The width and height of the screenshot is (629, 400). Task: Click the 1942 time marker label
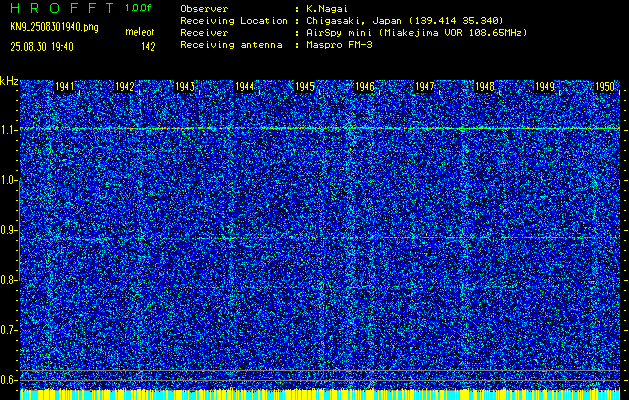pos(125,87)
